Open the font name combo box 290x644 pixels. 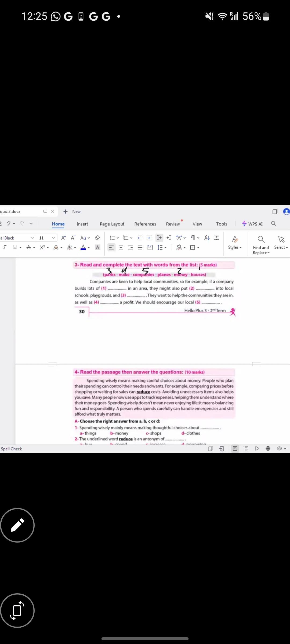coord(18,238)
